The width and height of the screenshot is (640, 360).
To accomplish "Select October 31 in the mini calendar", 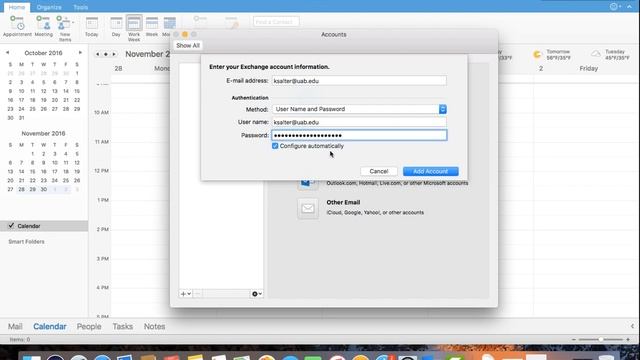I will pos(21,118).
